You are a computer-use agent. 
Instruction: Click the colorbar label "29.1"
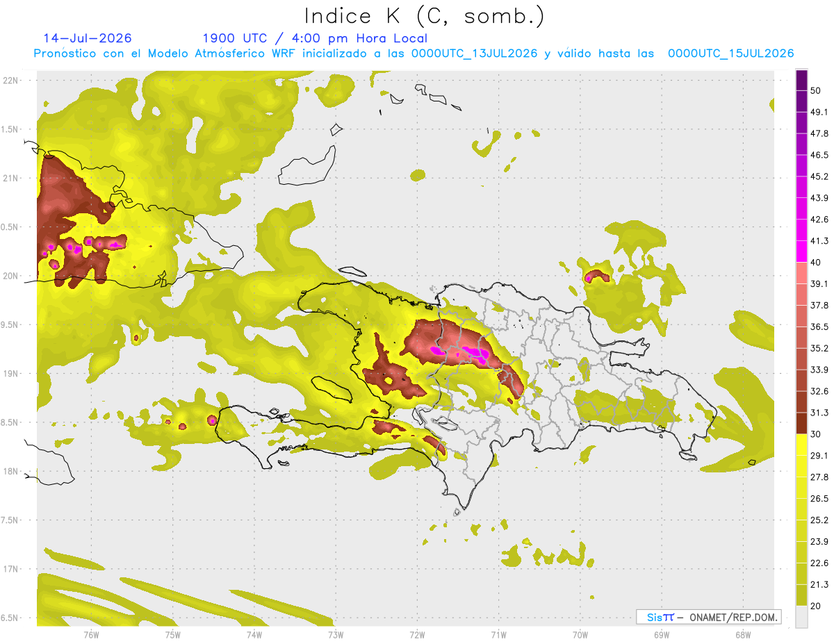[819, 455]
